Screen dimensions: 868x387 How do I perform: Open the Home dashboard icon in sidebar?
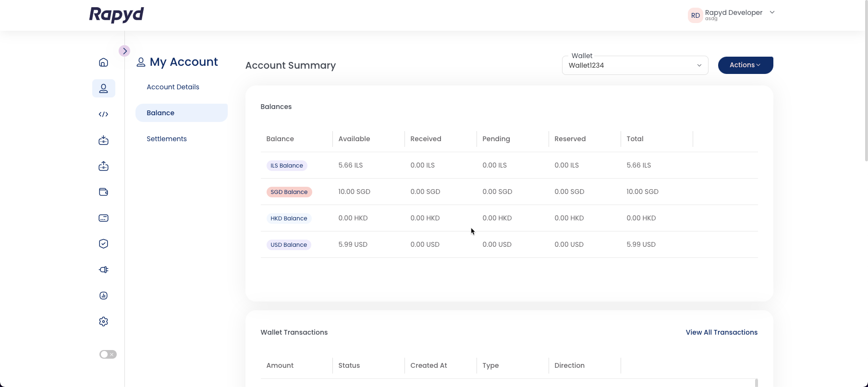pos(103,62)
